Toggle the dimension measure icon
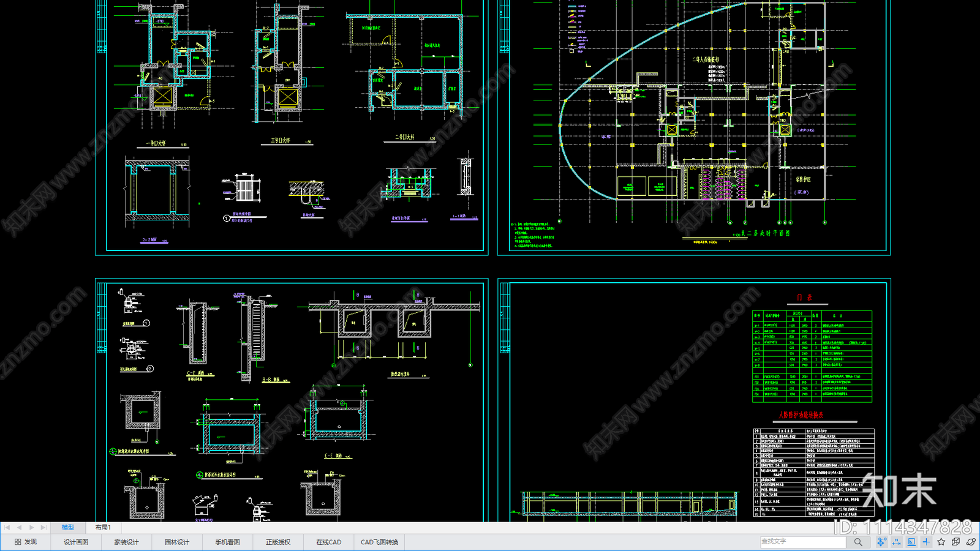The height and width of the screenshot is (551, 980). [897, 542]
